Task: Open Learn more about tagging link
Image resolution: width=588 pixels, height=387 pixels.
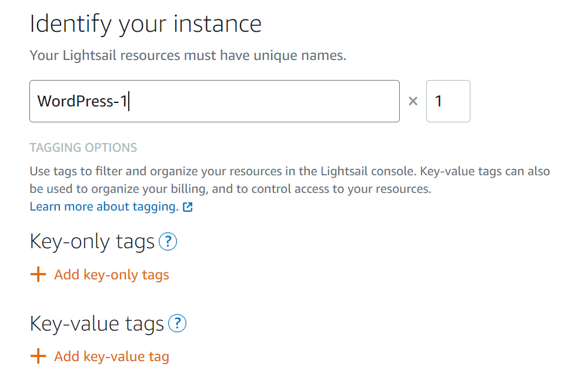Action: [x=104, y=206]
